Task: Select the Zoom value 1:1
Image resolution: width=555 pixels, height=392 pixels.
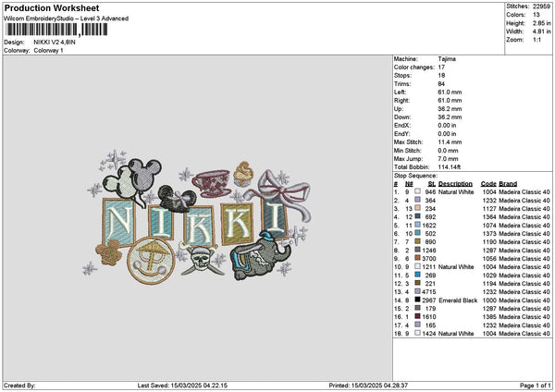Action: click(x=536, y=40)
